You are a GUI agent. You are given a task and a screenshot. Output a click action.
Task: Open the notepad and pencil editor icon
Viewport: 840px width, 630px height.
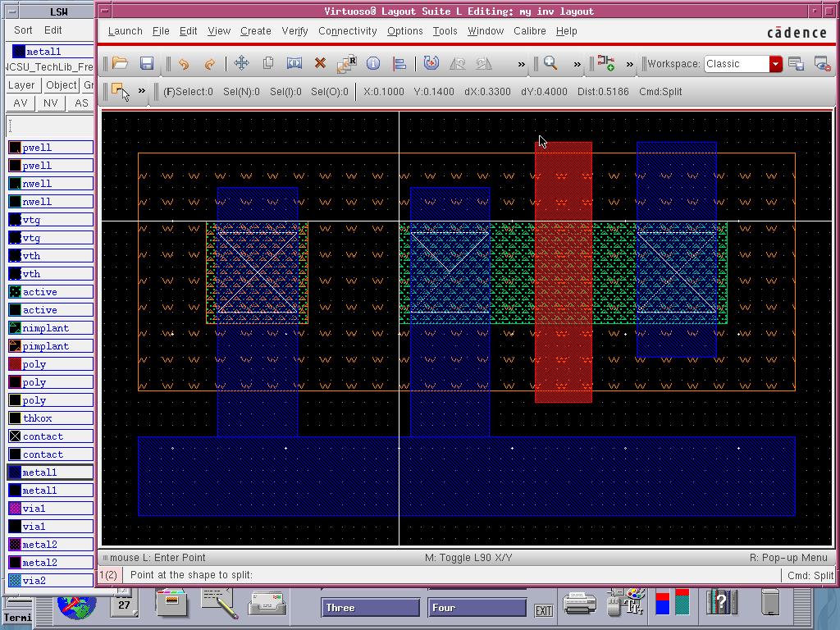[x=220, y=603]
